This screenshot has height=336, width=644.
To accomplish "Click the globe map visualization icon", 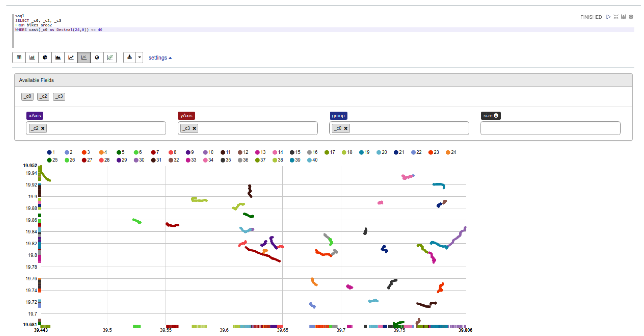I will (x=97, y=57).
